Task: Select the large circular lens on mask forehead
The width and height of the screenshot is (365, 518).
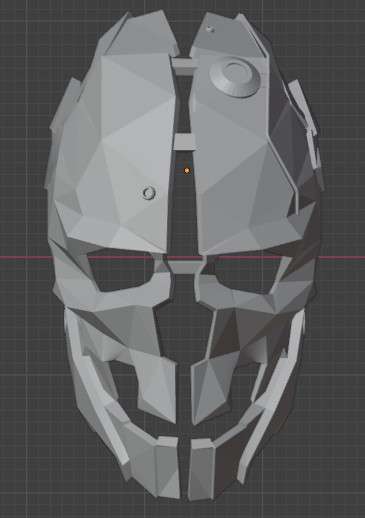Action: (235, 77)
